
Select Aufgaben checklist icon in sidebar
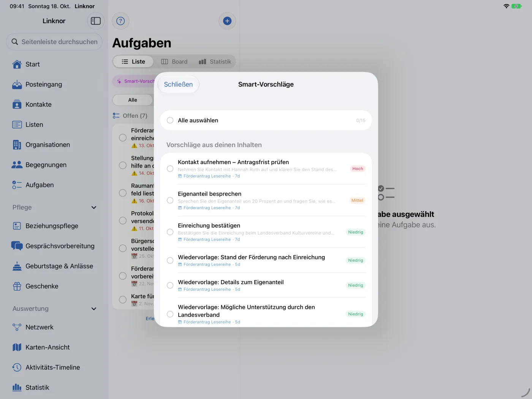click(x=17, y=185)
